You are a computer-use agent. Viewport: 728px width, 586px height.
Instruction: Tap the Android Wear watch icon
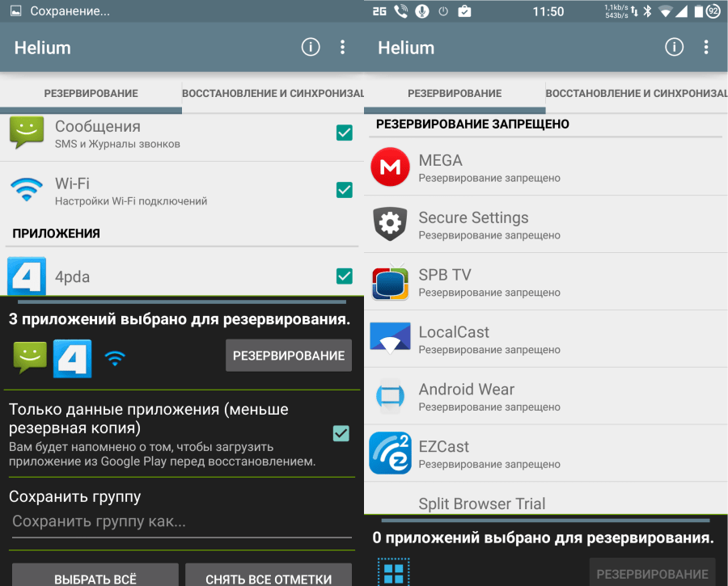coord(390,396)
